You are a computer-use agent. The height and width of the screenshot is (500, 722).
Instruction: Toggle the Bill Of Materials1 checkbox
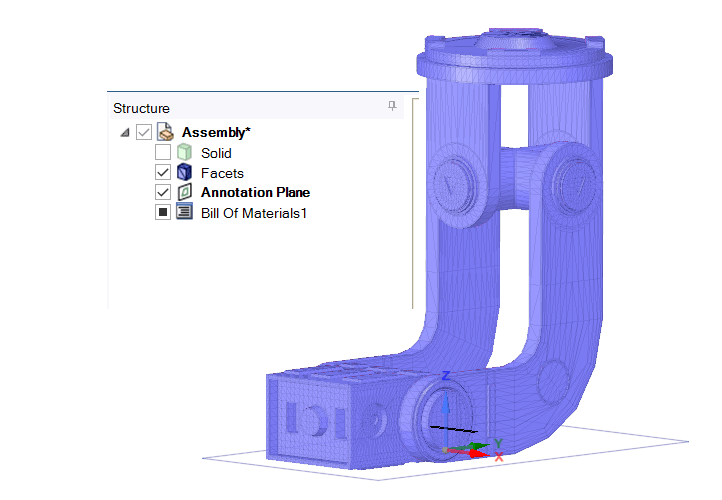click(163, 212)
